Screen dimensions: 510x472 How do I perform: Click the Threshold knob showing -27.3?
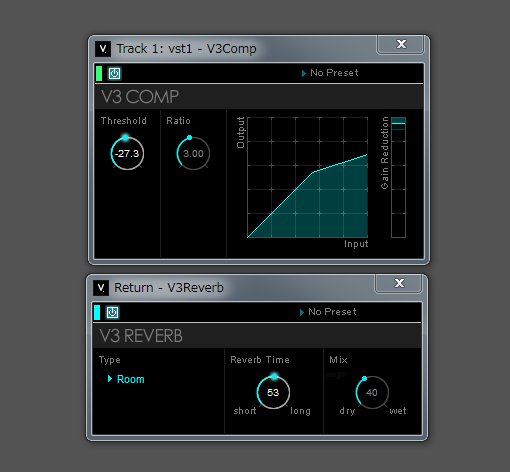pyautogui.click(x=127, y=153)
